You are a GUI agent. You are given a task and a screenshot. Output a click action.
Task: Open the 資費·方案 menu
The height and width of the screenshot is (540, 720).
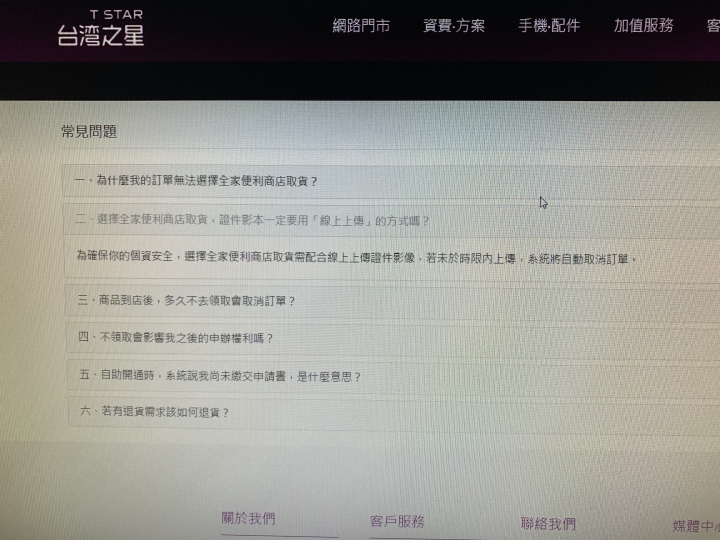point(454,26)
